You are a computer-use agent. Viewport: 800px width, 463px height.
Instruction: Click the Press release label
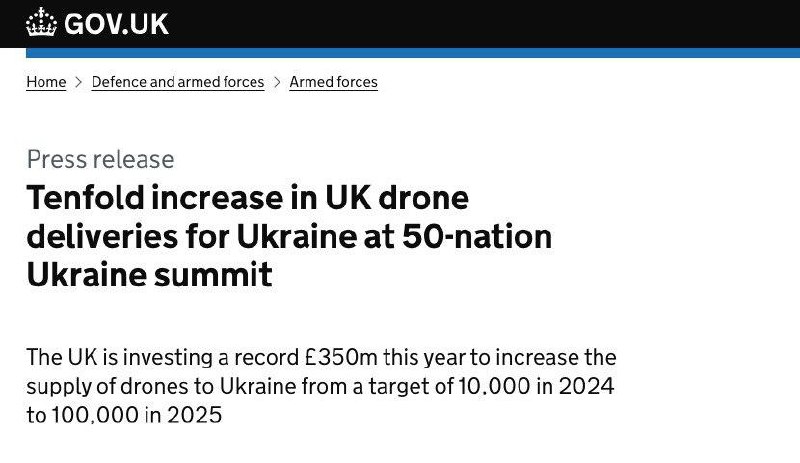point(100,159)
